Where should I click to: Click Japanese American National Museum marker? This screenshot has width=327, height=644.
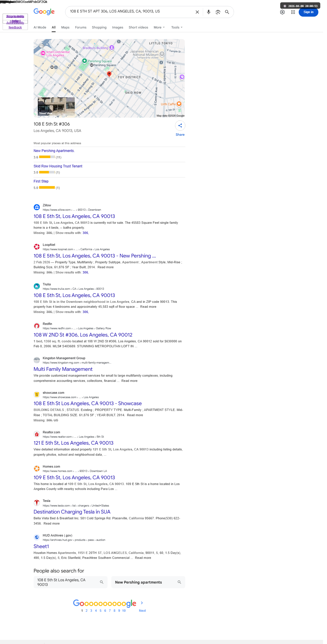click(162, 54)
